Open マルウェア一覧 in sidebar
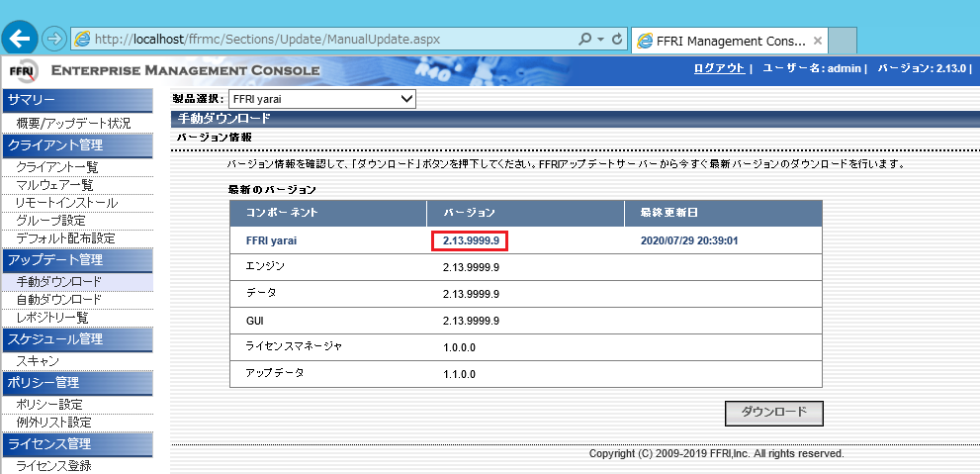The width and height of the screenshot is (980, 474). pyautogui.click(x=54, y=185)
